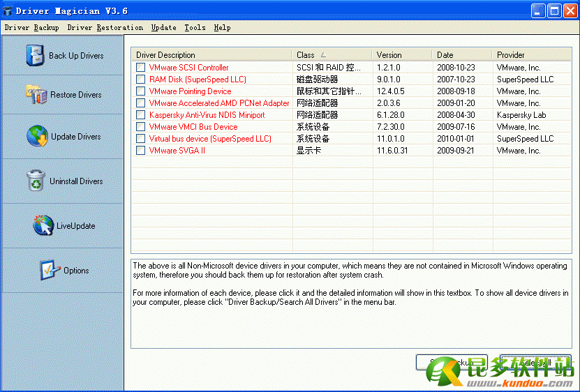Click the Update Drivers globe icon
580x392 pixels.
tap(37, 136)
